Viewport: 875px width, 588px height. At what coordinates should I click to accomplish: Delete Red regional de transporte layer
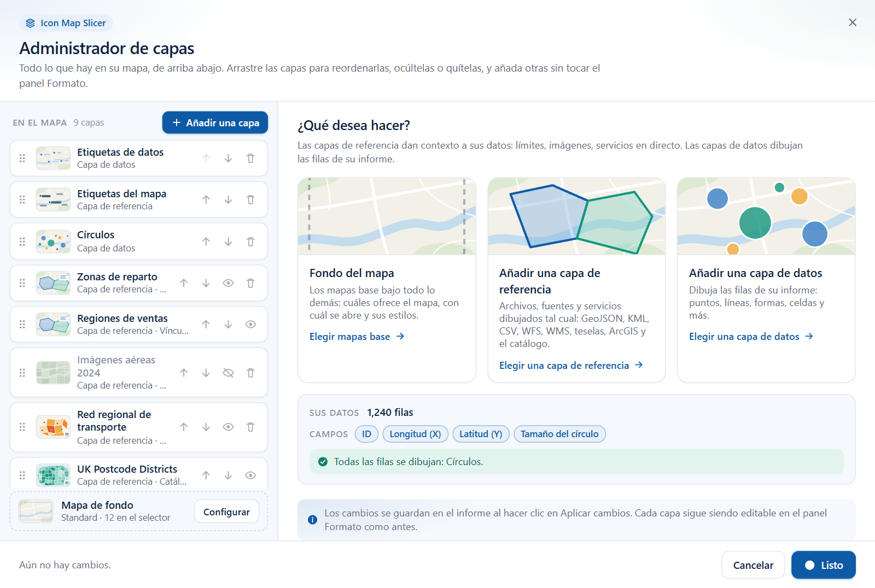click(x=250, y=427)
